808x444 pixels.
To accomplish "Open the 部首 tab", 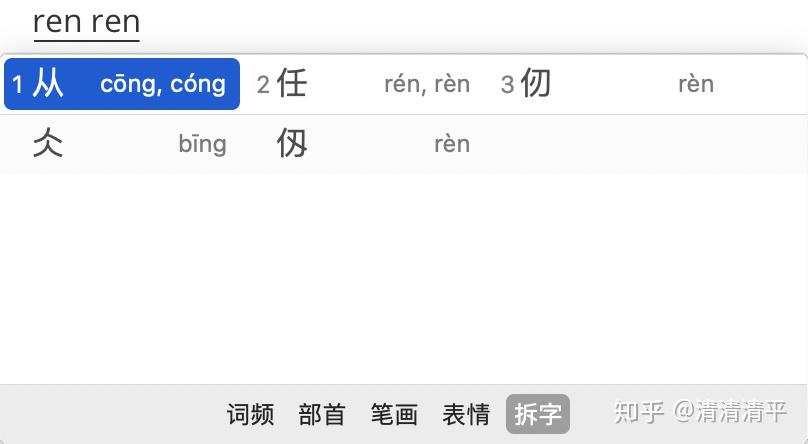I will 322,414.
